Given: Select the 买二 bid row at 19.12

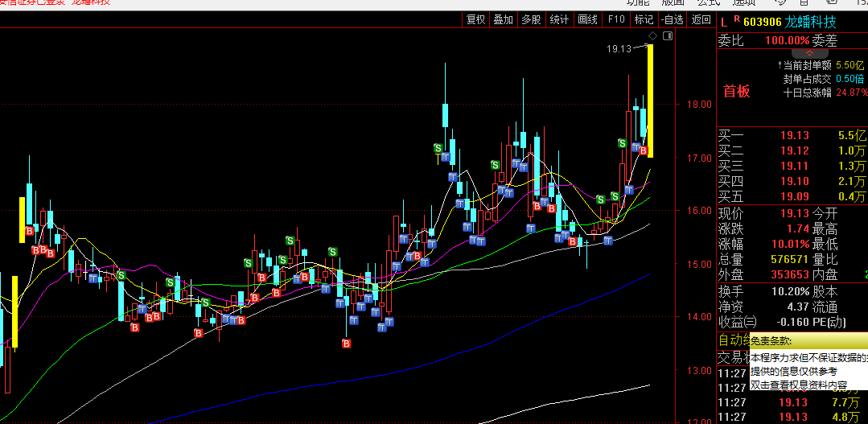Looking at the screenshot, I should click(x=792, y=150).
